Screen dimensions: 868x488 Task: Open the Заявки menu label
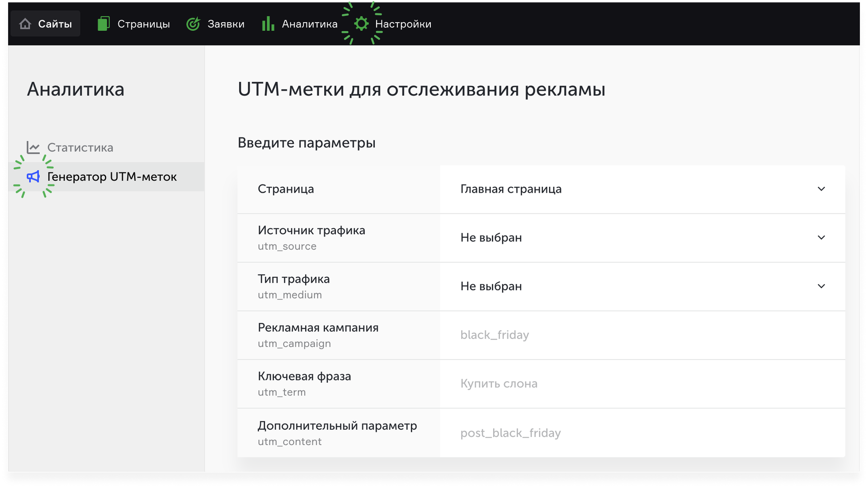point(226,24)
